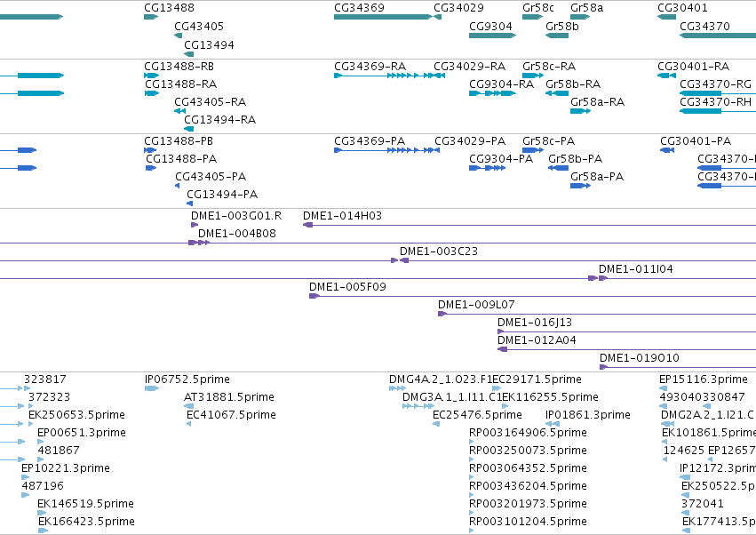
Task: Select EST EP15116.3prime
Action: click(704, 379)
